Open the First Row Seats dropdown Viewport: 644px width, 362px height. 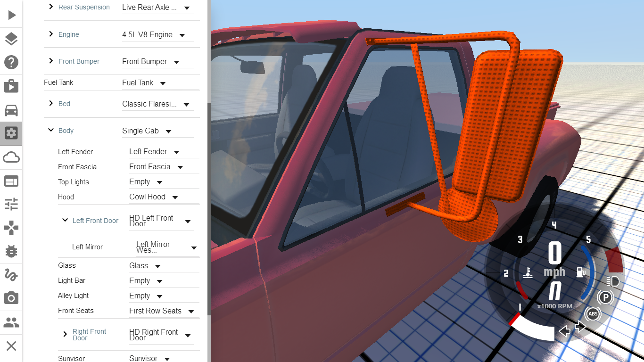coord(164,311)
